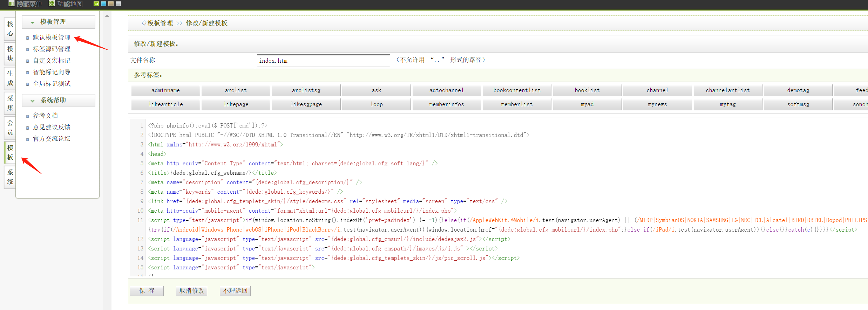Viewport: 868px width, 310px height.
Task: Click the 隐藏菜单 hide-menu icon
Action: (11, 4)
